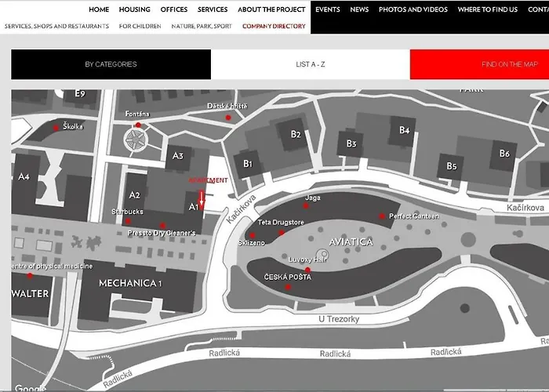
Task: Go to the HOUSING page
Action: click(x=134, y=9)
